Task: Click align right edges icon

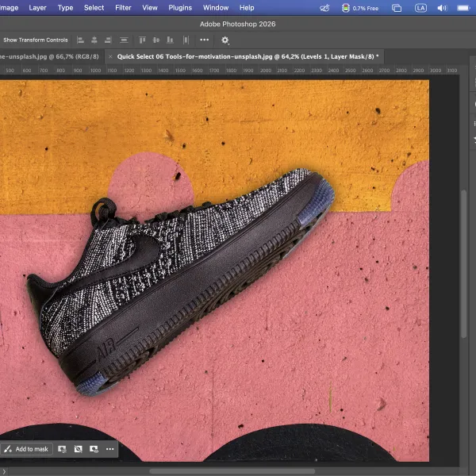Action: 108,40
